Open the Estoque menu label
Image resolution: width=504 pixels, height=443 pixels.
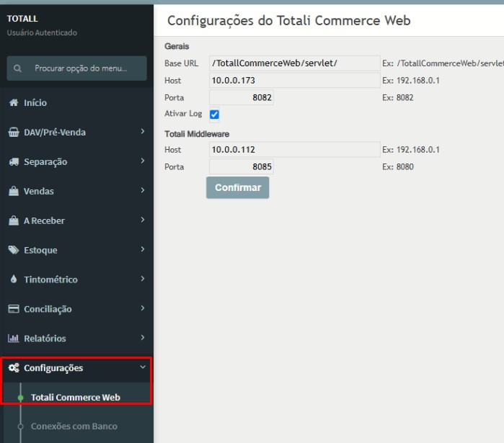40,250
